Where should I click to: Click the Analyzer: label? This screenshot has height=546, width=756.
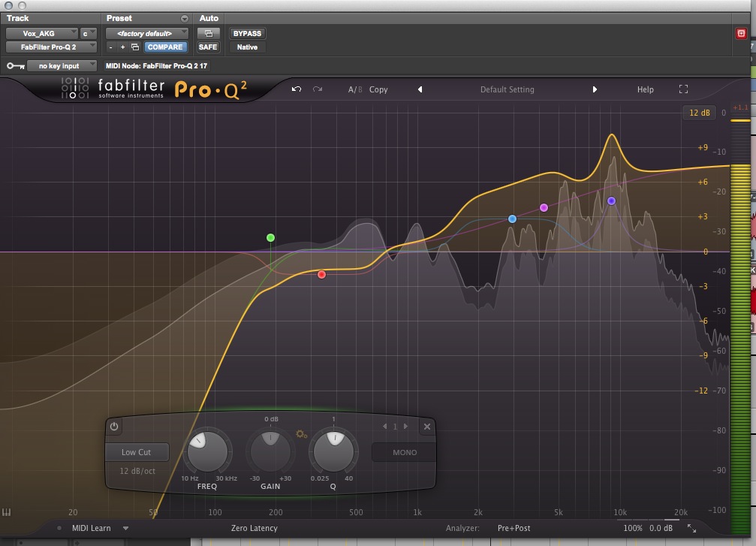click(x=462, y=528)
